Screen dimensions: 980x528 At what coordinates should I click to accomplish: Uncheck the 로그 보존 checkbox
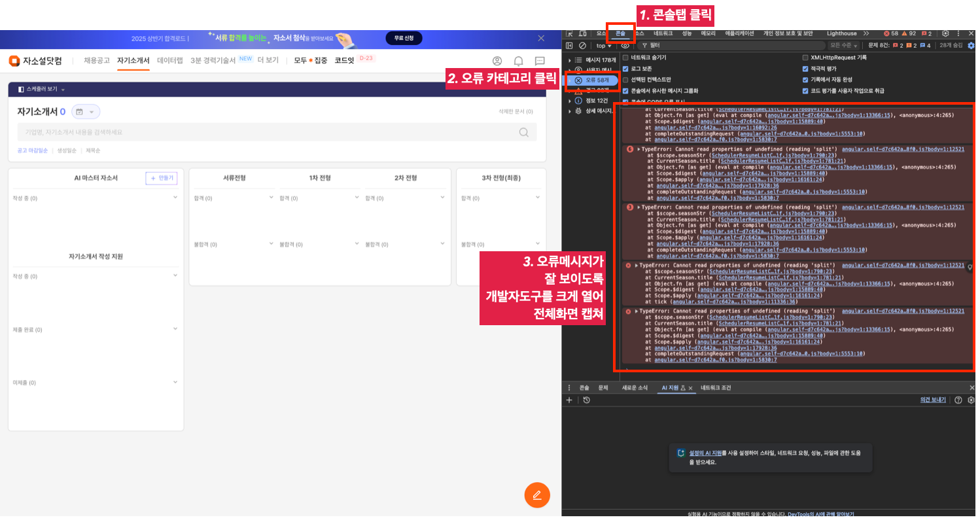coord(625,69)
